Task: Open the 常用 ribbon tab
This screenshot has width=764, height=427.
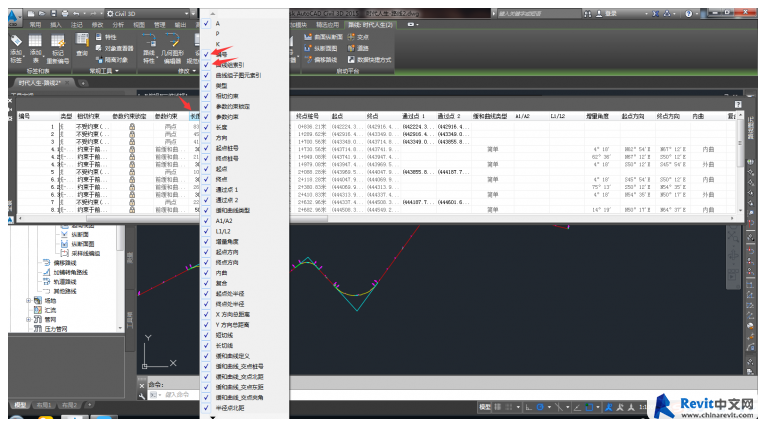Action: [x=35, y=25]
